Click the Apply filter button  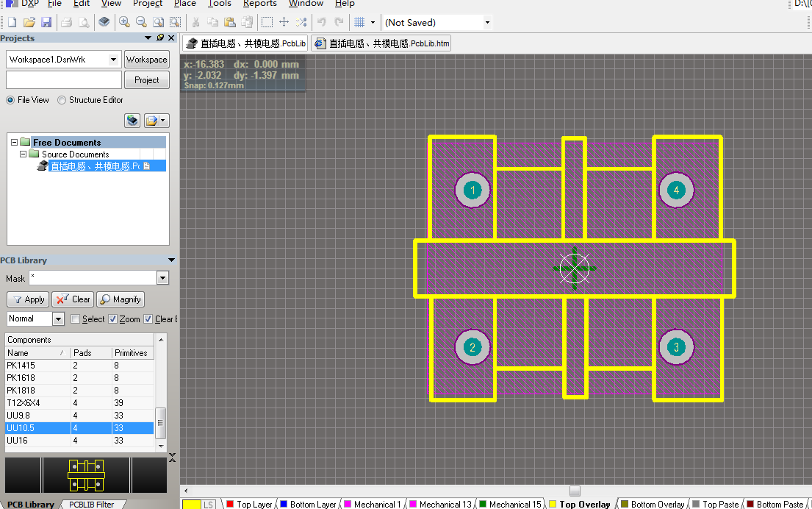pyautogui.click(x=28, y=299)
